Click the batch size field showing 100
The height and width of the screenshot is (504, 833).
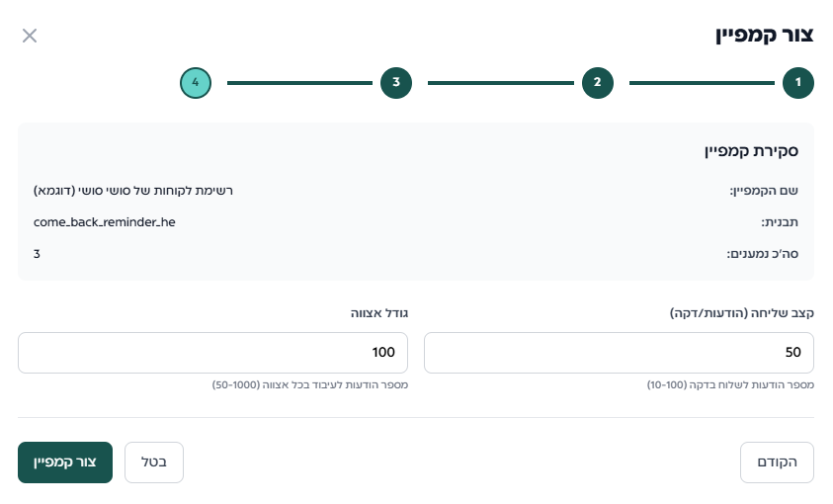(x=212, y=353)
